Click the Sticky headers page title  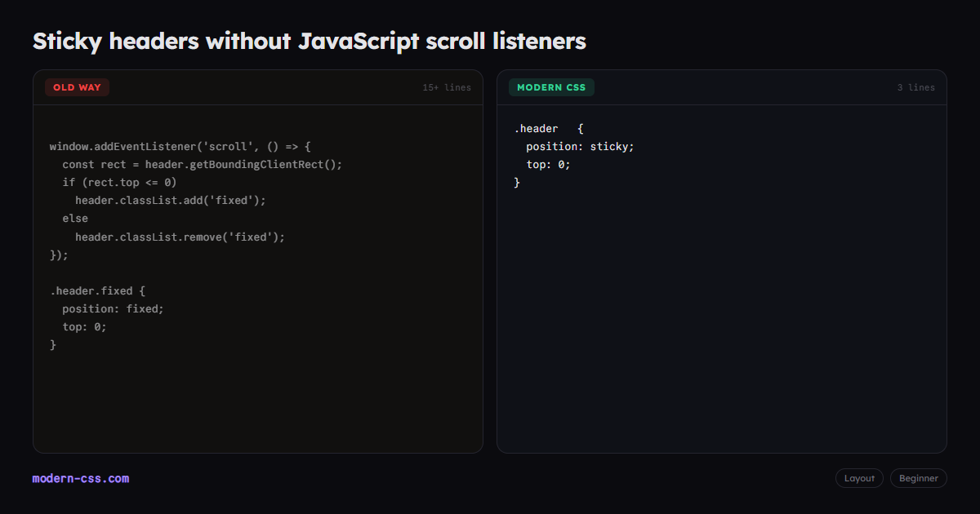[310, 41]
